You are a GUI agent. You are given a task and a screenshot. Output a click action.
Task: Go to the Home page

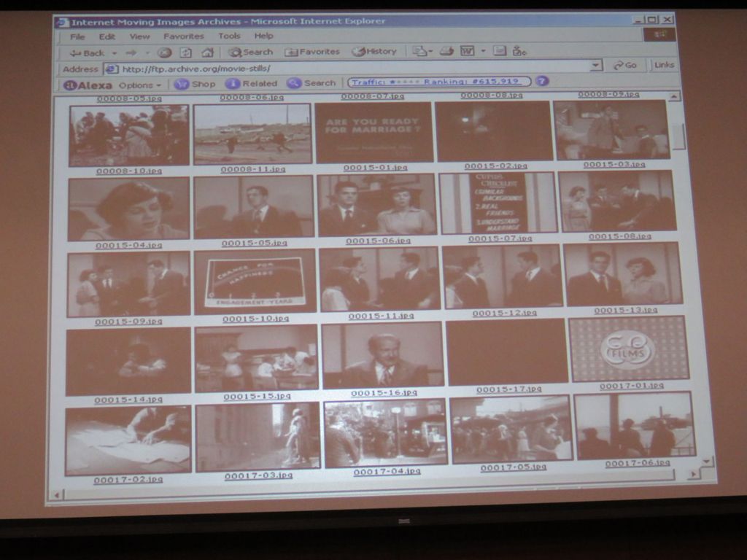click(207, 52)
